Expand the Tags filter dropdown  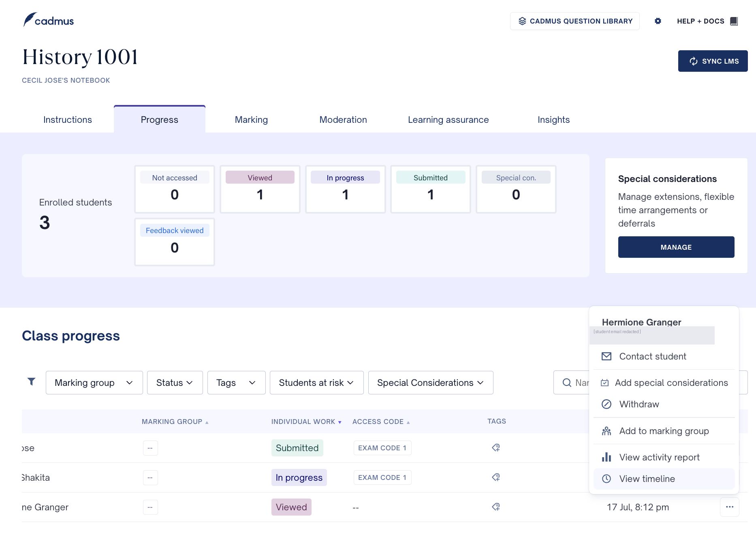(x=237, y=383)
